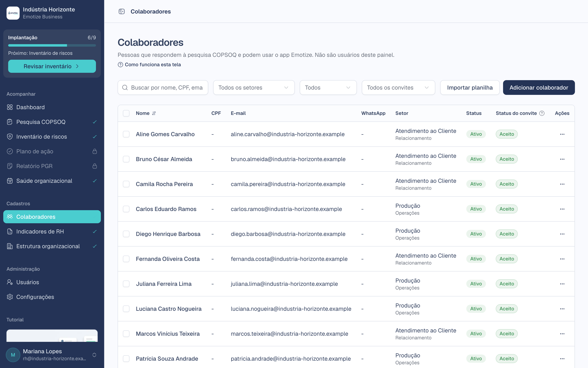Viewport: 588px width, 368px height.
Task: Click the Implantação progress bar
Action: pyautogui.click(x=52, y=45)
